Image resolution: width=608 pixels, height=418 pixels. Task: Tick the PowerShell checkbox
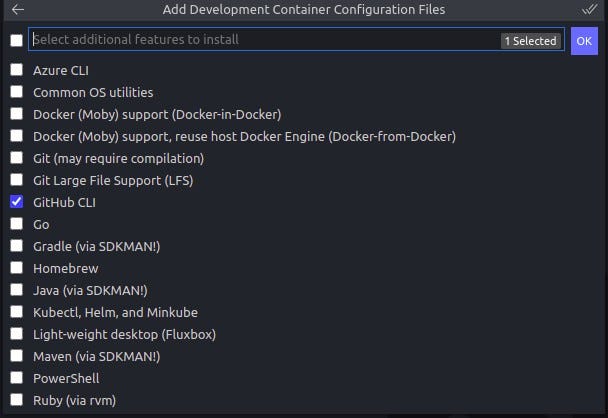(16, 378)
